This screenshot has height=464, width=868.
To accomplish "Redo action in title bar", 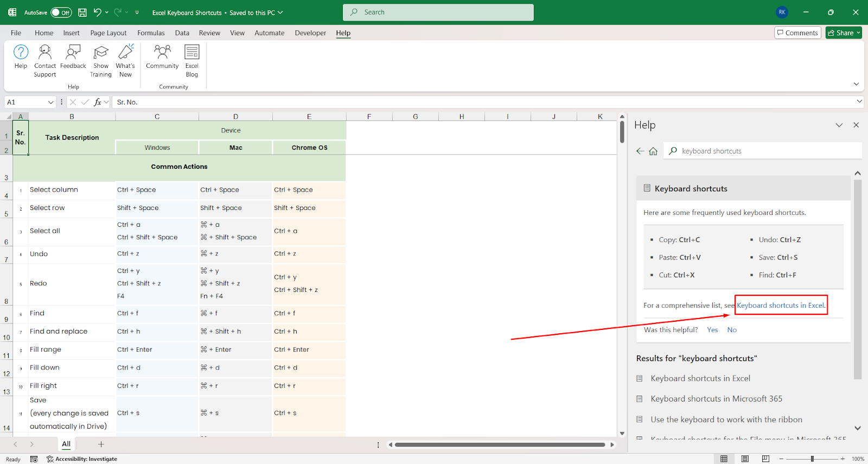I will [118, 12].
